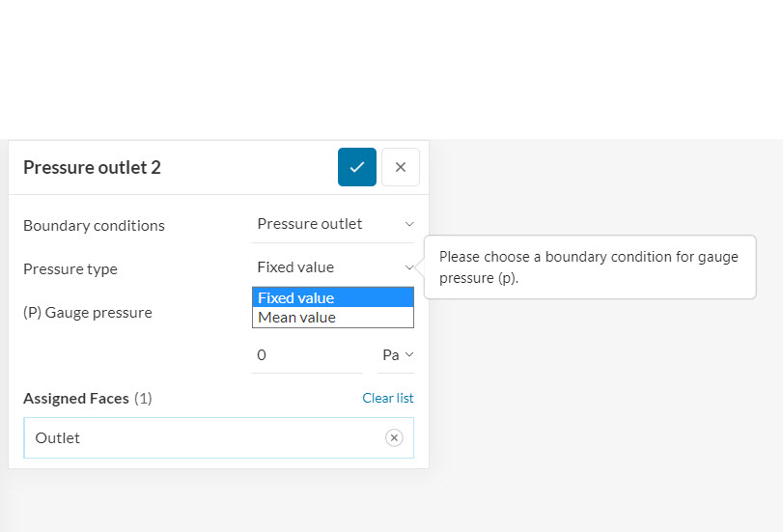The image size is (783, 532).
Task: Click the Fixed value text in Pressure type field
Action: [295, 267]
